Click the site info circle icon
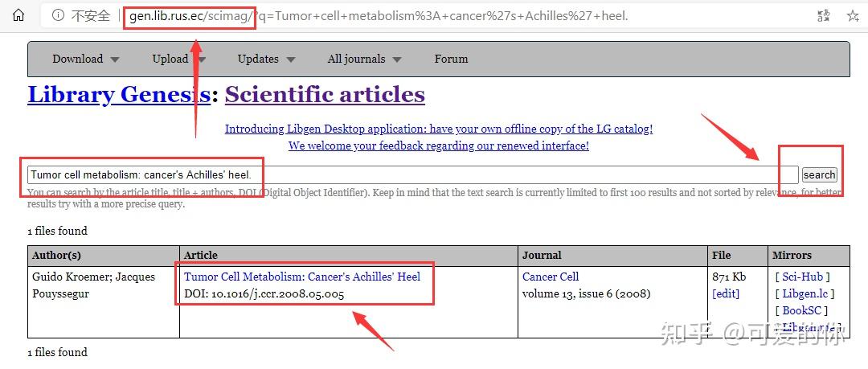The height and width of the screenshot is (369, 868). click(x=58, y=16)
